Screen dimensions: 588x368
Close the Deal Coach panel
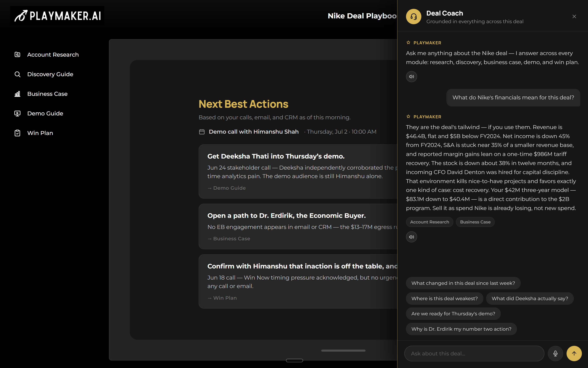point(574,17)
